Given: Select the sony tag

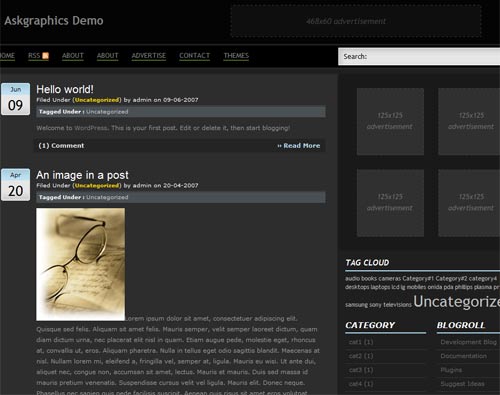Looking at the screenshot, I should pyautogui.click(x=375, y=305).
